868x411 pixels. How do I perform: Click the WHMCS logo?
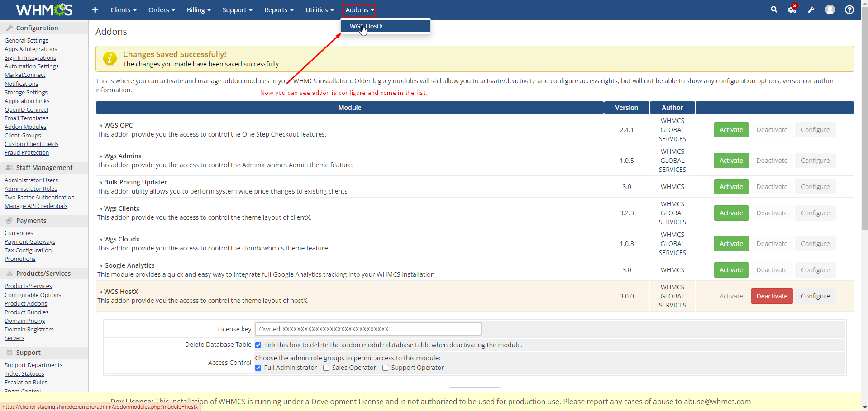pos(44,10)
